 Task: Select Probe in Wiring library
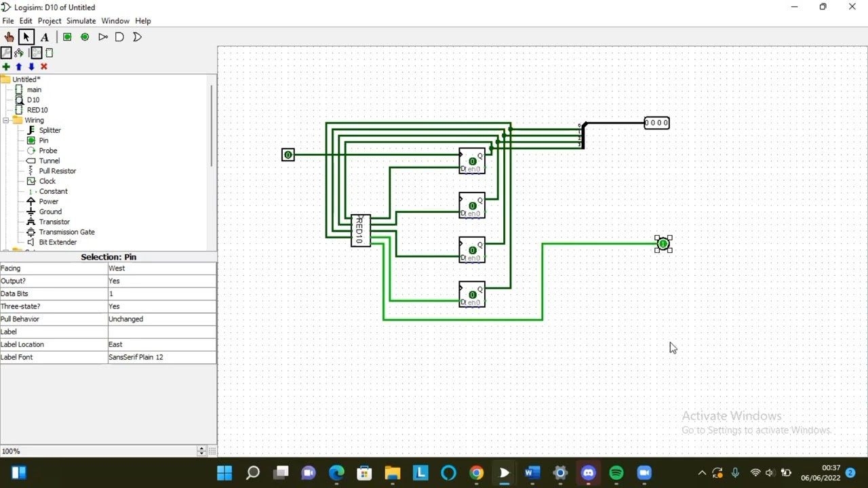point(47,150)
